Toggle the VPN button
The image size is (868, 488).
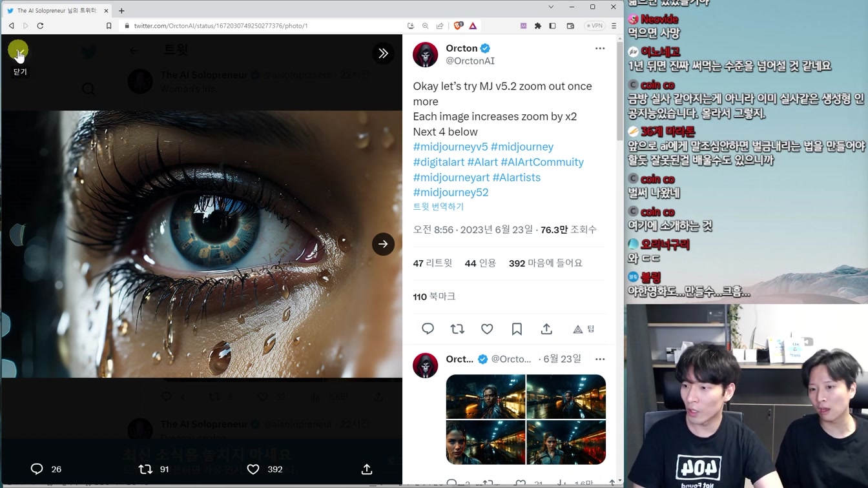[594, 26]
